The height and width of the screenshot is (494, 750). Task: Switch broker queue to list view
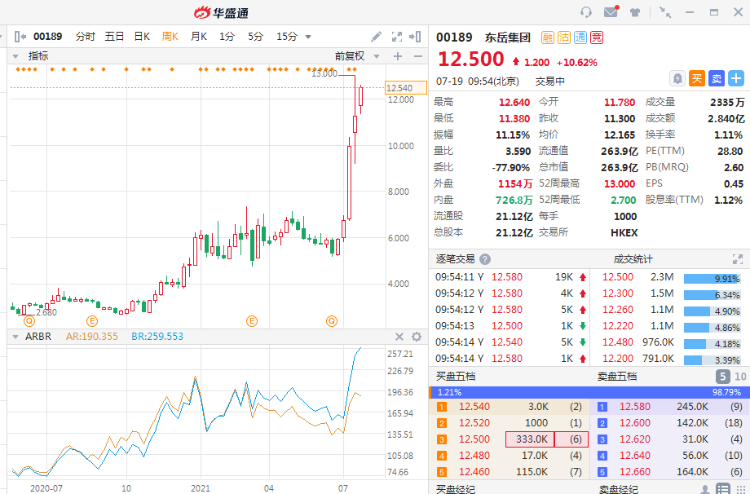coord(723,489)
